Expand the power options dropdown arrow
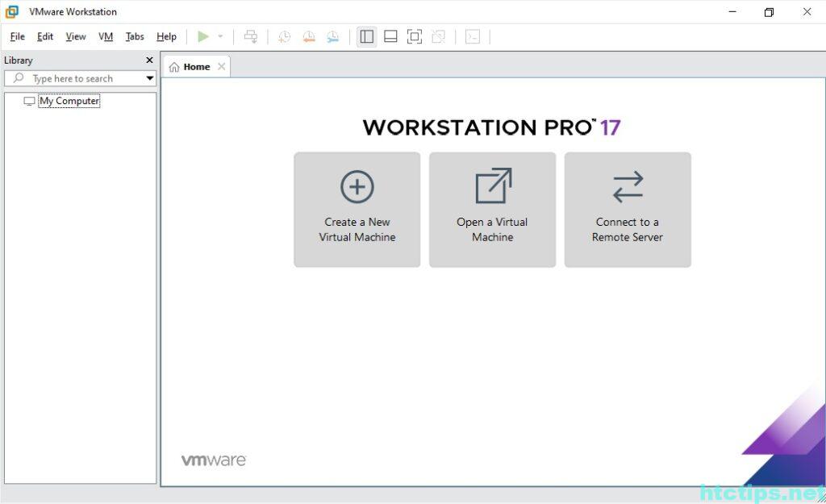 pos(220,36)
